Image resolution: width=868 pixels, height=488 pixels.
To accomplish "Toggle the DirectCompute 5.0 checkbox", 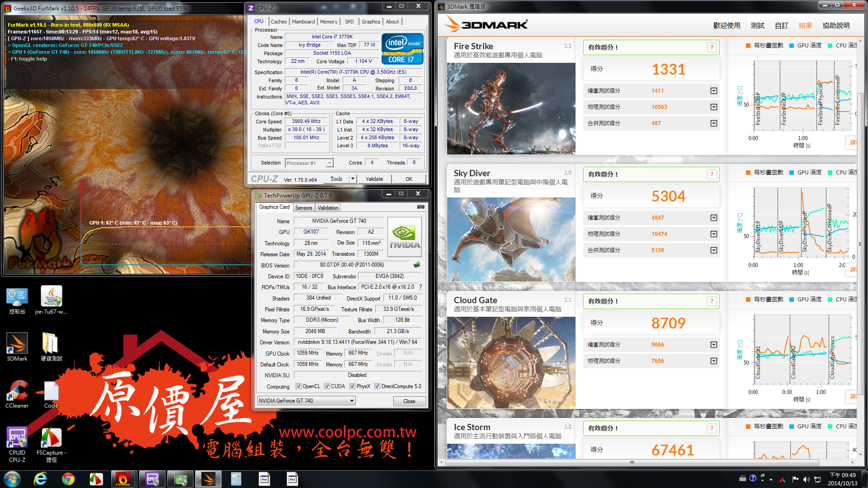I will (377, 386).
